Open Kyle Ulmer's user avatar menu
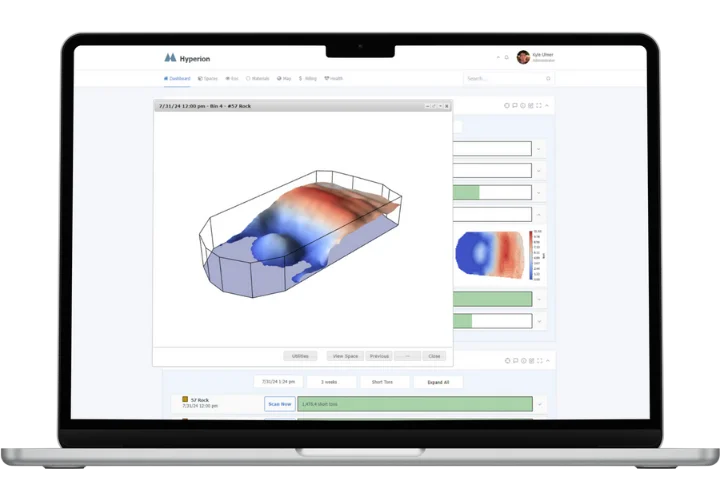 pyautogui.click(x=523, y=58)
